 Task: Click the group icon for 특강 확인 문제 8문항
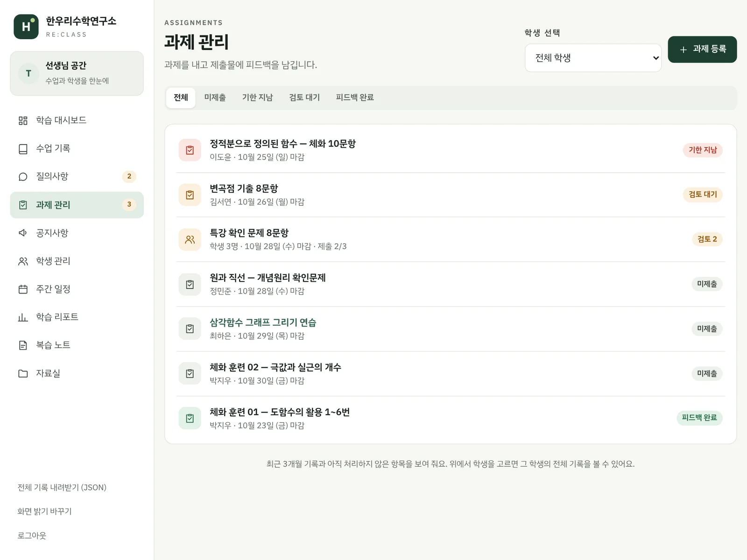(190, 239)
